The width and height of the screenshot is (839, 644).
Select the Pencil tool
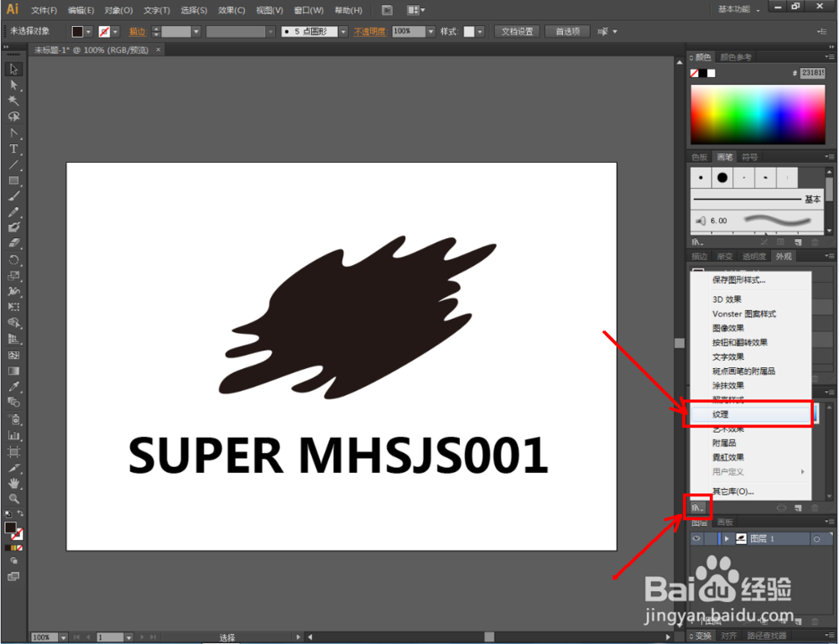coord(13,212)
